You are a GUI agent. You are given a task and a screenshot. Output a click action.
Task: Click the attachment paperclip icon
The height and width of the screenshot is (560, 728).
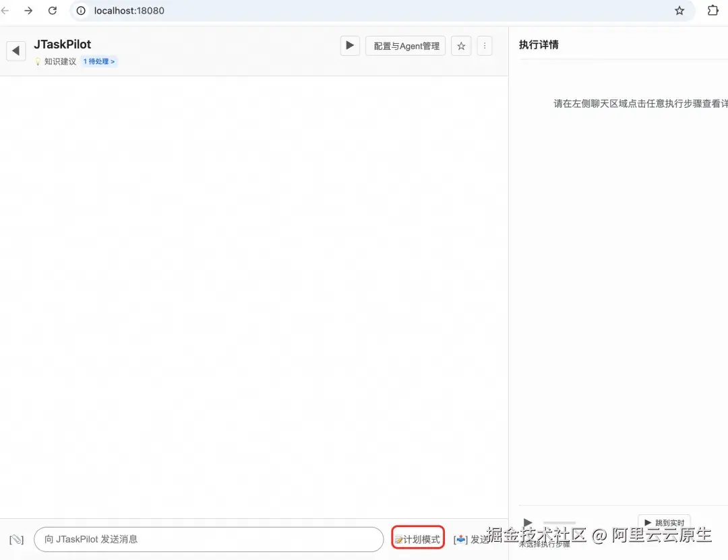point(16,539)
